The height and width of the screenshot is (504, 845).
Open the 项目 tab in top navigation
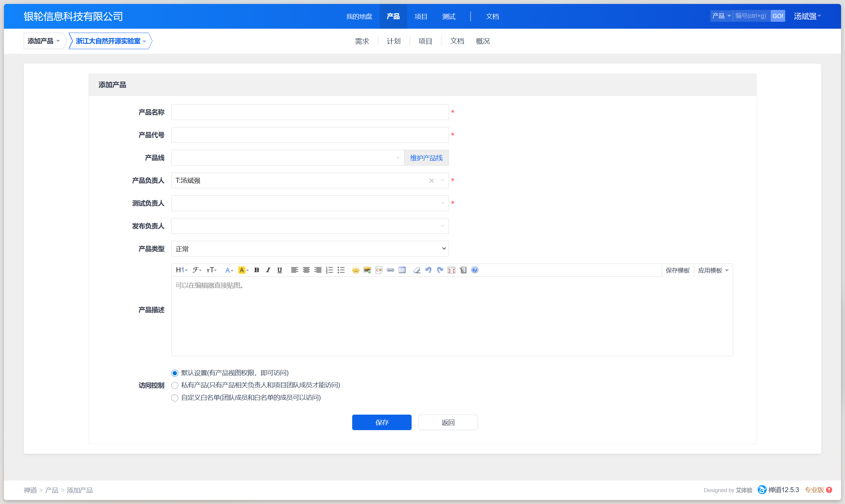[x=421, y=16]
